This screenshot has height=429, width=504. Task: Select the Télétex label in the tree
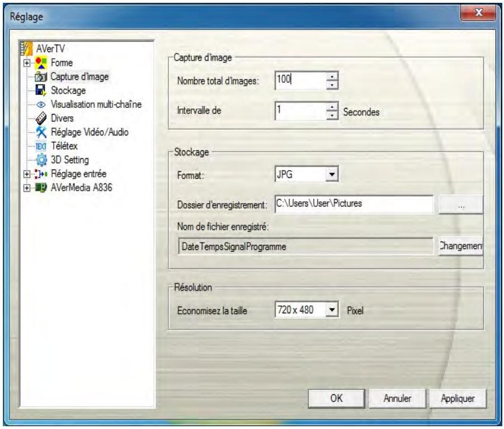point(64,146)
